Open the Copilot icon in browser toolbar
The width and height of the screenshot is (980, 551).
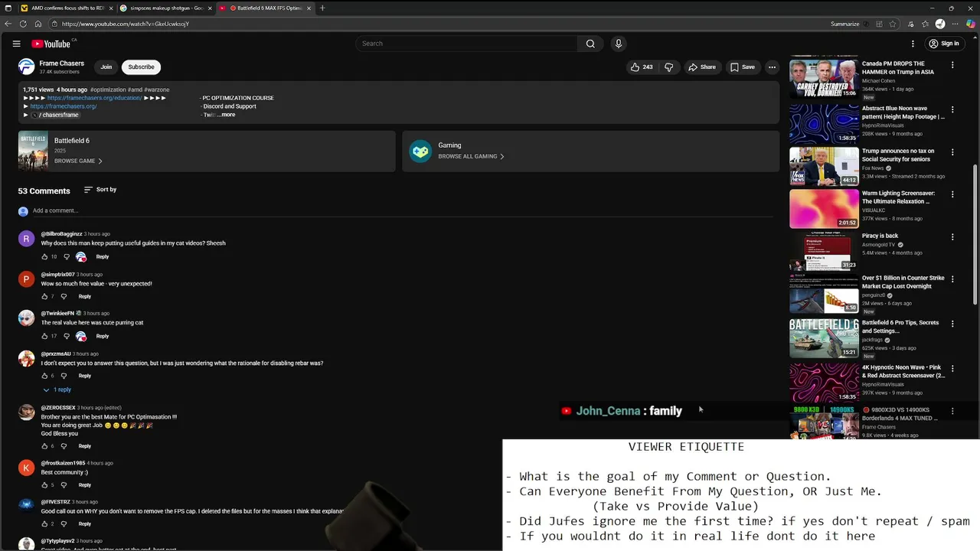click(x=971, y=24)
